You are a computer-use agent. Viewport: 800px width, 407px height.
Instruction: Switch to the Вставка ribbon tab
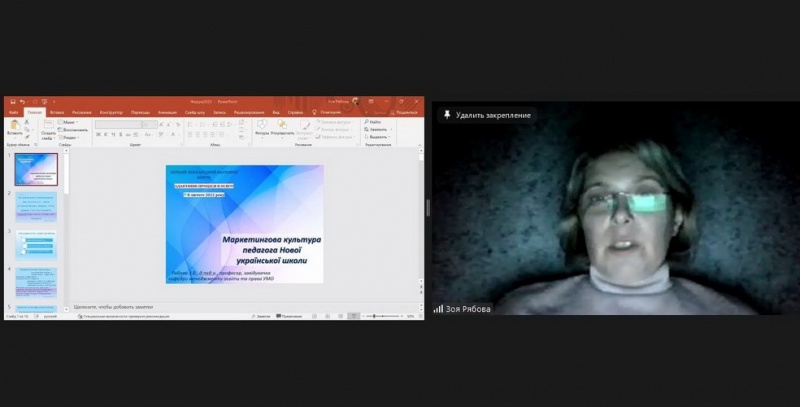tap(57, 112)
